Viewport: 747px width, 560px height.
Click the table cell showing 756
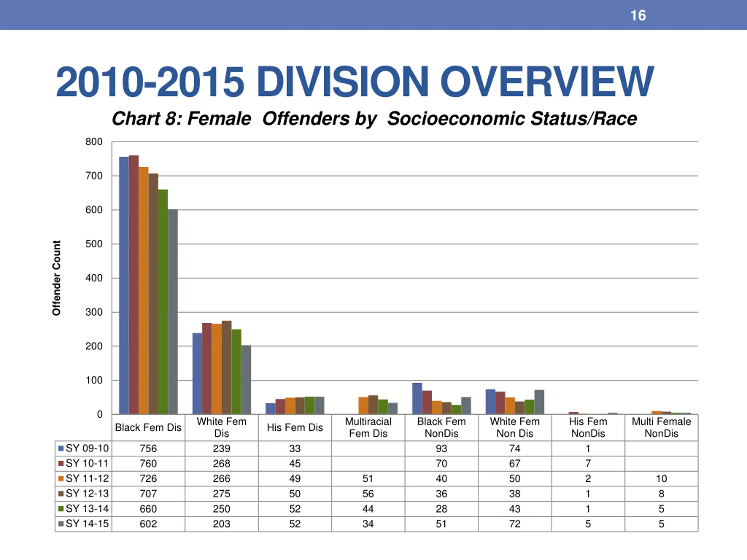148,448
